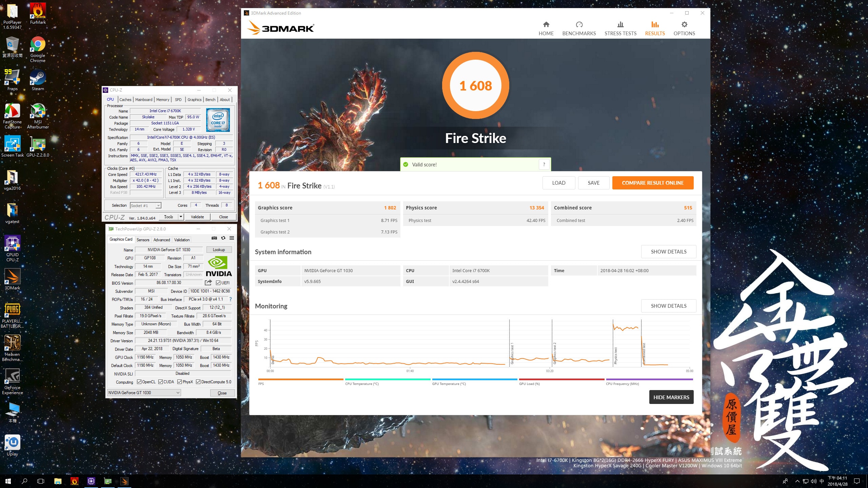Screen dimensions: 868x488
Task: Toggle the OpenCL checkbox in GPU-Z
Action: click(139, 382)
